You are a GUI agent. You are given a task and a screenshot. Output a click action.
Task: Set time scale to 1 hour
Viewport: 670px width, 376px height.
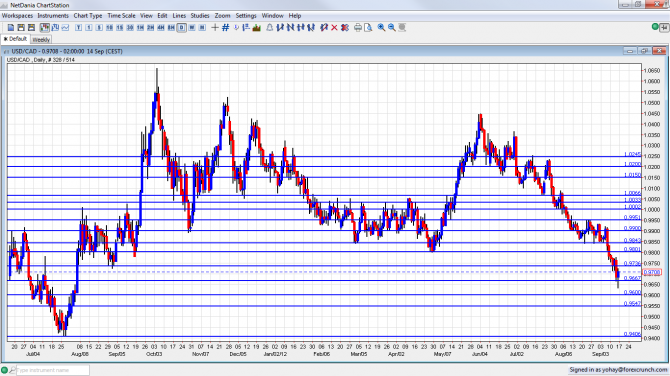tap(140, 27)
